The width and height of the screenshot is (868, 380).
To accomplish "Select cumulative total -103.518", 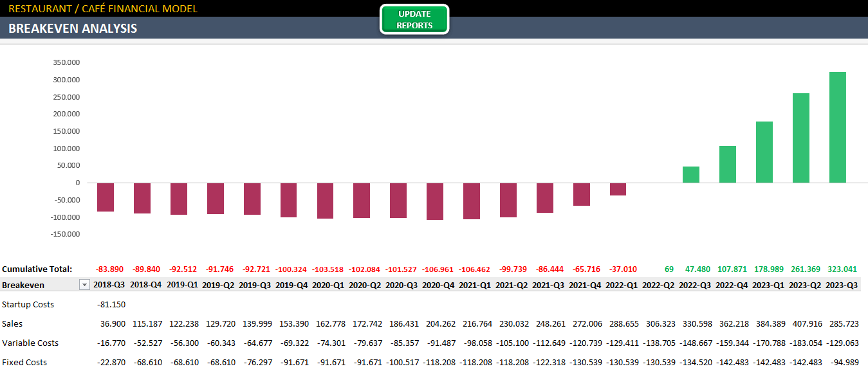I will click(329, 269).
